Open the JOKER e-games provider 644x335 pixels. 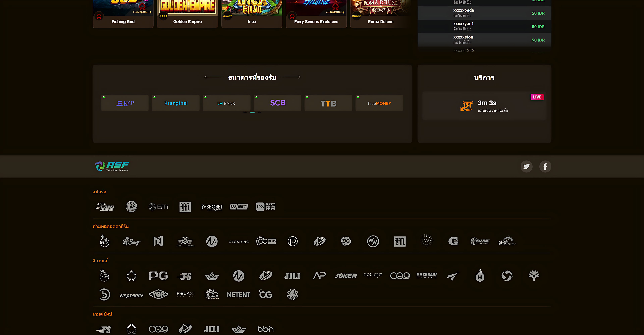346,276
